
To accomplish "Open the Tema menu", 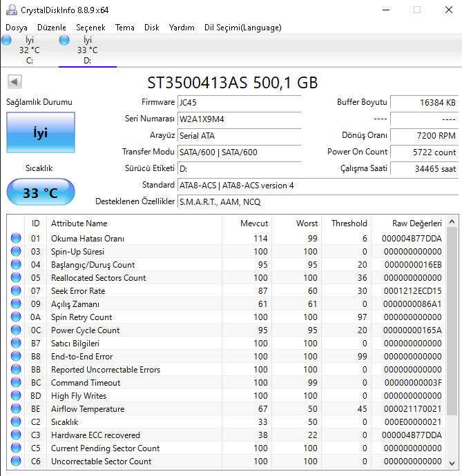I will [125, 28].
